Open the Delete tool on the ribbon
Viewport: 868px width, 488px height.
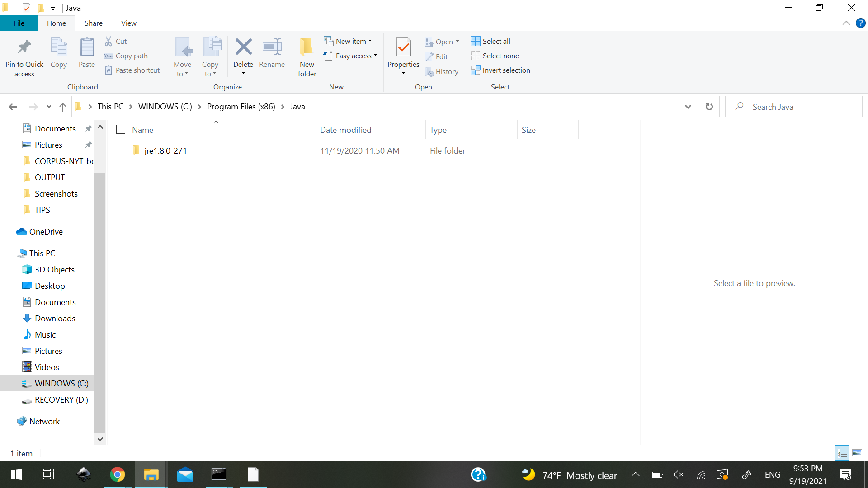[x=243, y=52]
